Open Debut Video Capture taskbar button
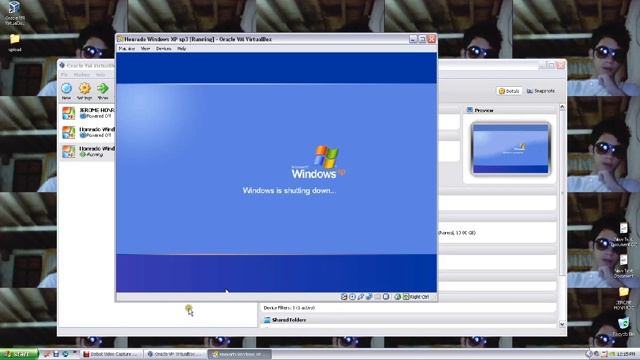The width and height of the screenshot is (640, 360). coord(111,354)
